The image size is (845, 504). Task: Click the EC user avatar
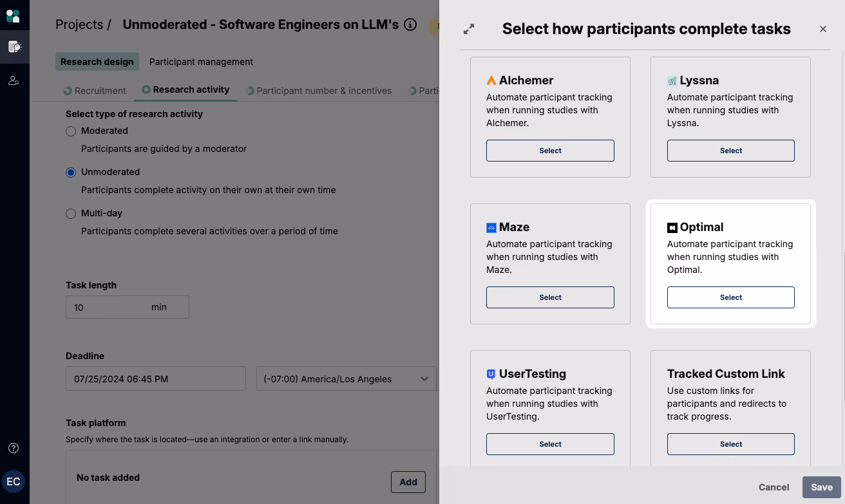coord(14,481)
